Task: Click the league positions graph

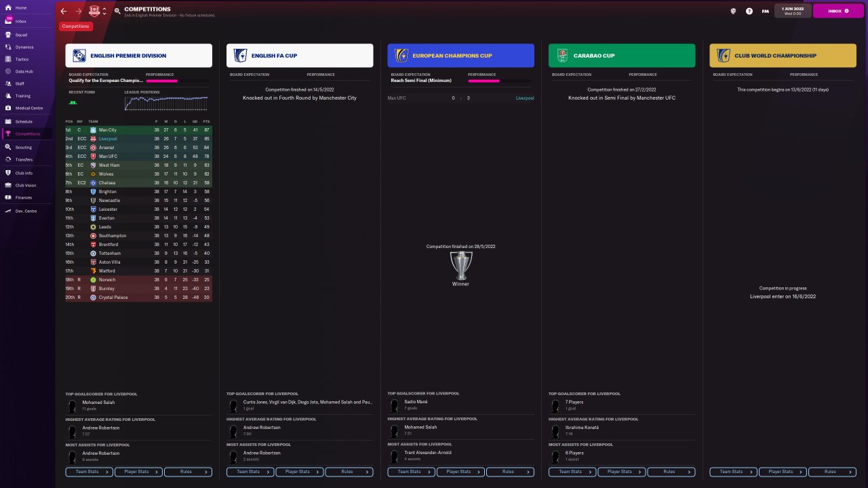Action: coord(166,102)
